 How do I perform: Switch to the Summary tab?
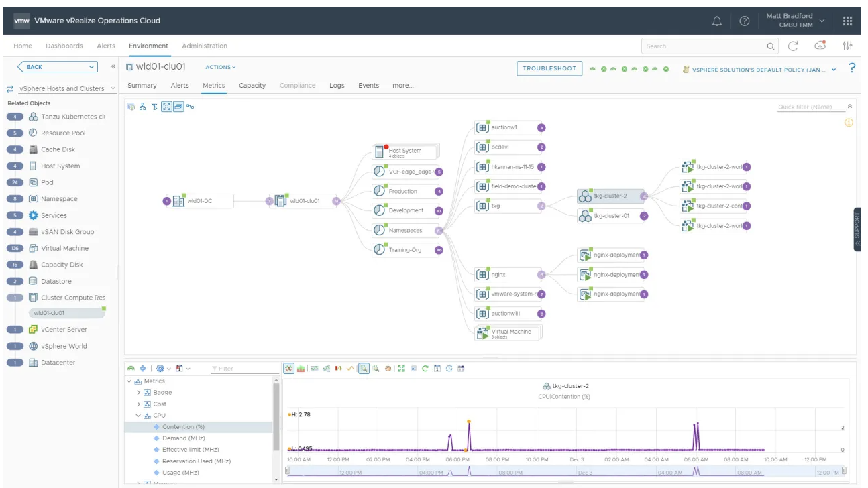142,86
